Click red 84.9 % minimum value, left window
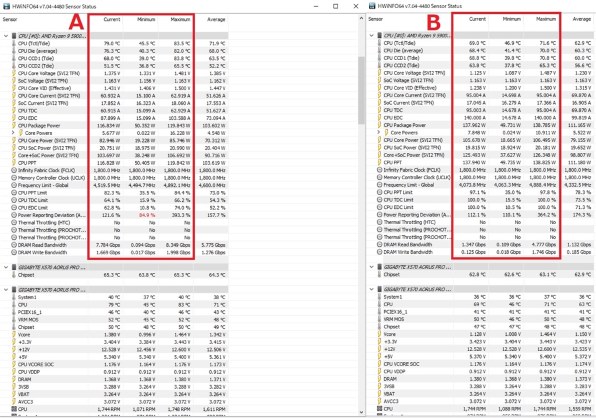This screenshot has height=418, width=596. point(146,215)
